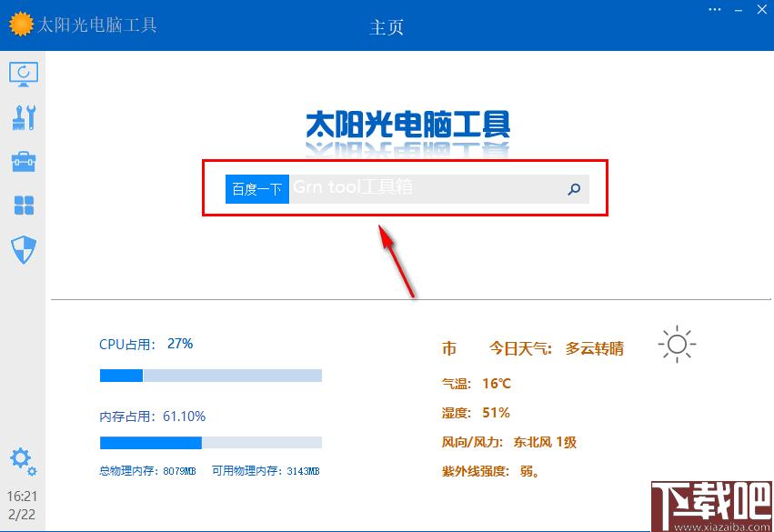Click the 2/22 date in sidebar
Image resolution: width=774 pixels, height=532 pixels.
point(22,515)
